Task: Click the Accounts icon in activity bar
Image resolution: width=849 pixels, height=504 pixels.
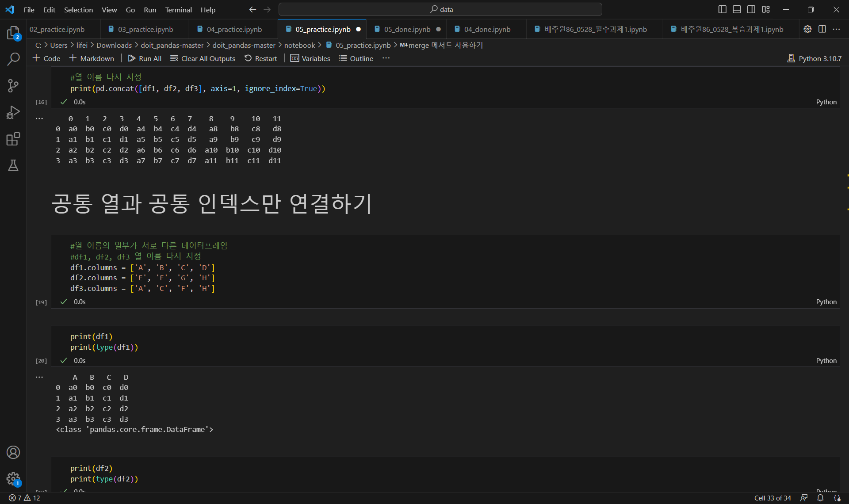Action: 13,452
